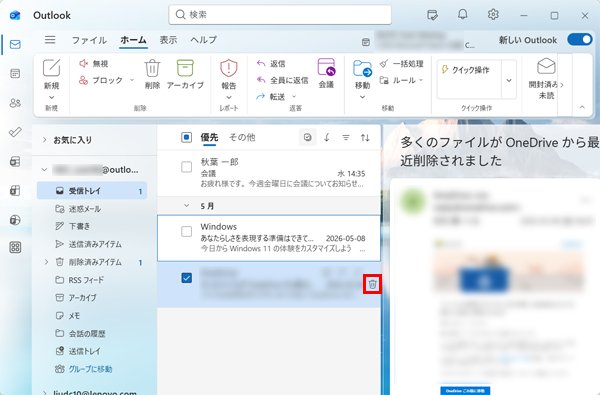600x395 pixels.
Task: Switch to the 表示 tab
Action: point(168,40)
